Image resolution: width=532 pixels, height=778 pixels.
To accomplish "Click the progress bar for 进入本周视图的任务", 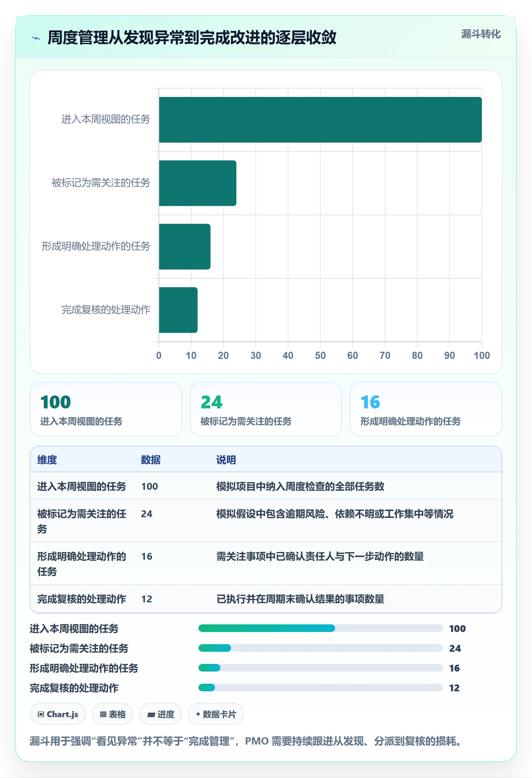I will [320, 628].
